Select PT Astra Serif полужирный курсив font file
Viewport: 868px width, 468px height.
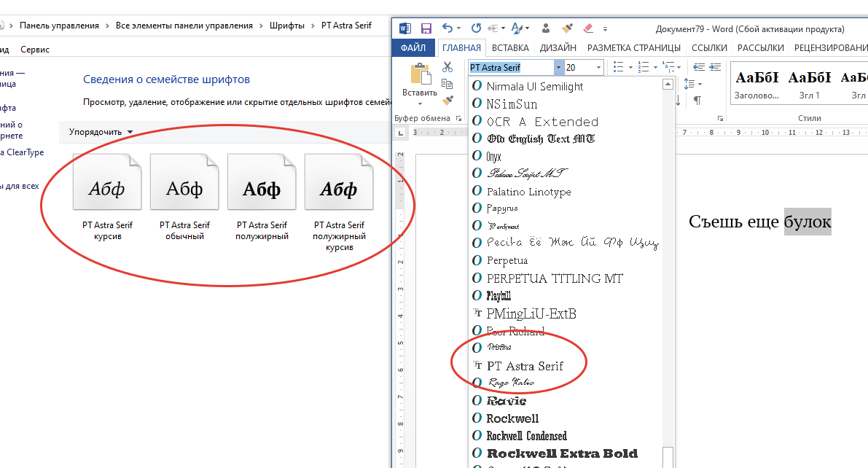(x=339, y=203)
